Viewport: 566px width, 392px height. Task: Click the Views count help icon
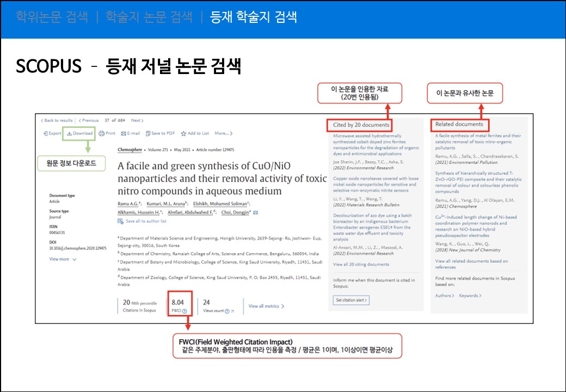pyautogui.click(x=227, y=311)
